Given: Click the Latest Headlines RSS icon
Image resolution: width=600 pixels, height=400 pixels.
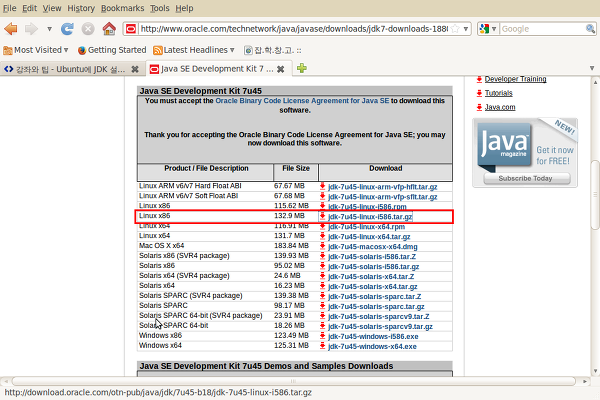Looking at the screenshot, I should [157, 50].
